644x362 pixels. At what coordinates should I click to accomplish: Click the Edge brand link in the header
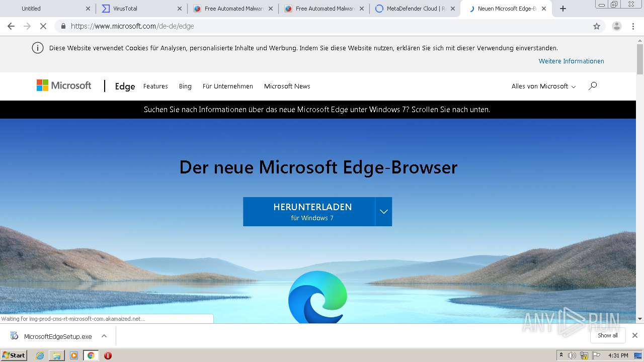[125, 86]
